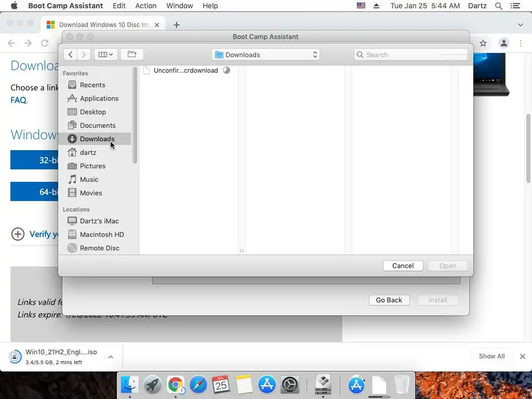
Task: Click the US flag input source icon
Action: coord(361,5)
